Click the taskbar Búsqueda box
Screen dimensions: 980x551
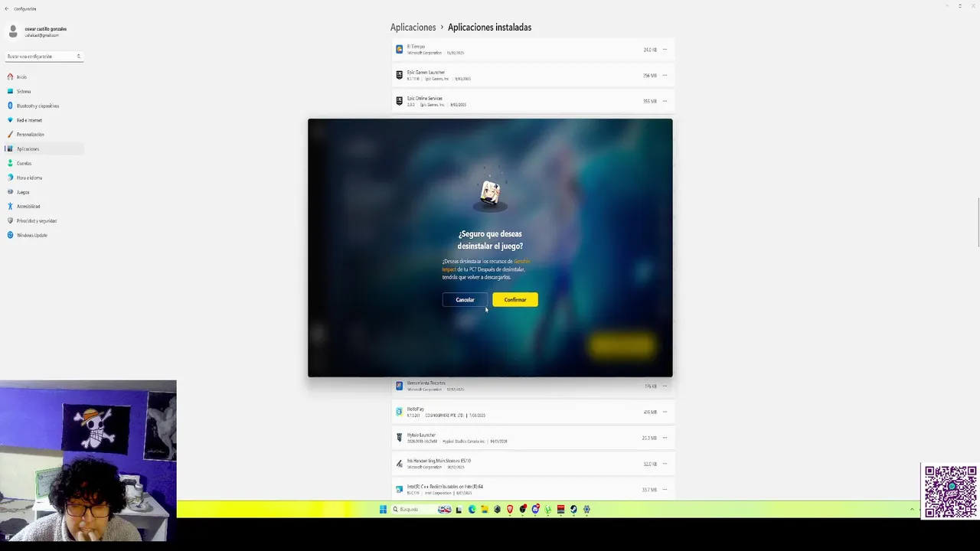click(x=422, y=509)
